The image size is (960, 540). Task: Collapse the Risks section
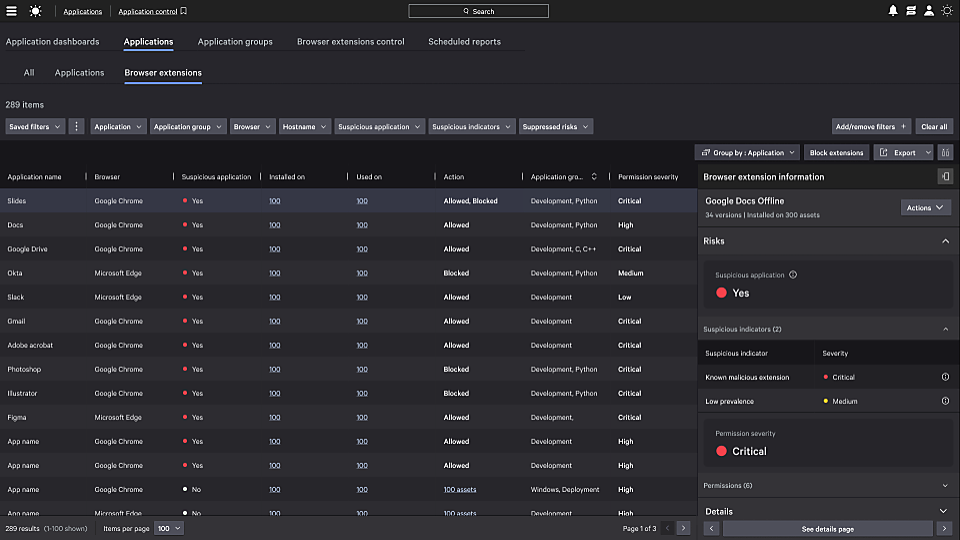pos(945,241)
